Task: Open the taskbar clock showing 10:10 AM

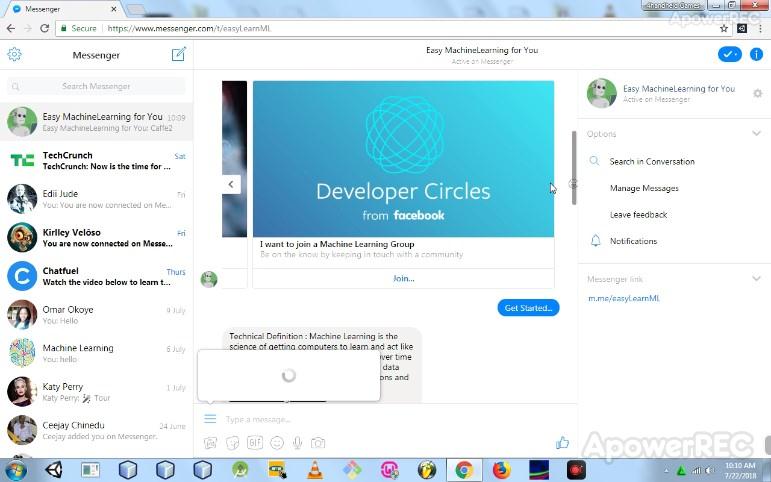Action: click(740, 470)
